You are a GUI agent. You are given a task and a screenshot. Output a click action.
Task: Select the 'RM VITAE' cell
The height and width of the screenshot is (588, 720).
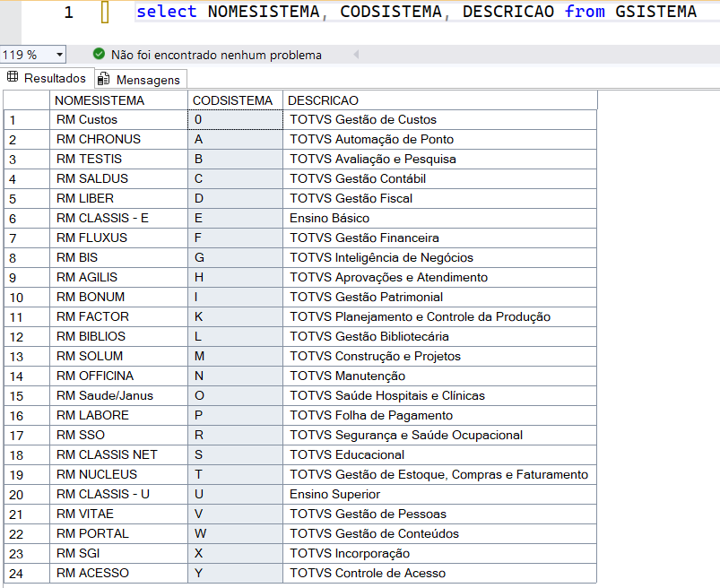point(119,514)
